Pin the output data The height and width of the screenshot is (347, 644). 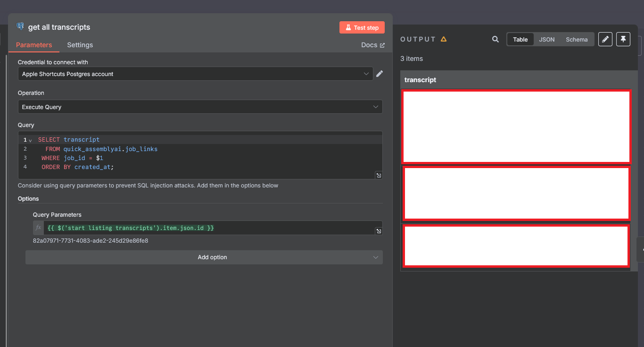623,39
